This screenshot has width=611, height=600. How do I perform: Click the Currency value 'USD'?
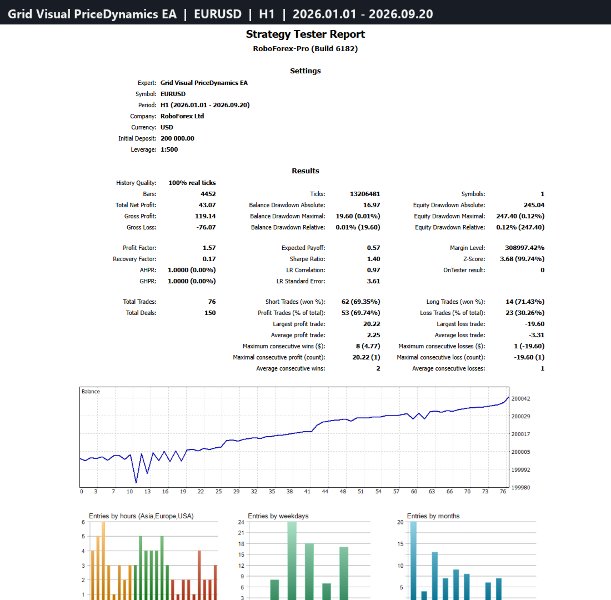167,127
